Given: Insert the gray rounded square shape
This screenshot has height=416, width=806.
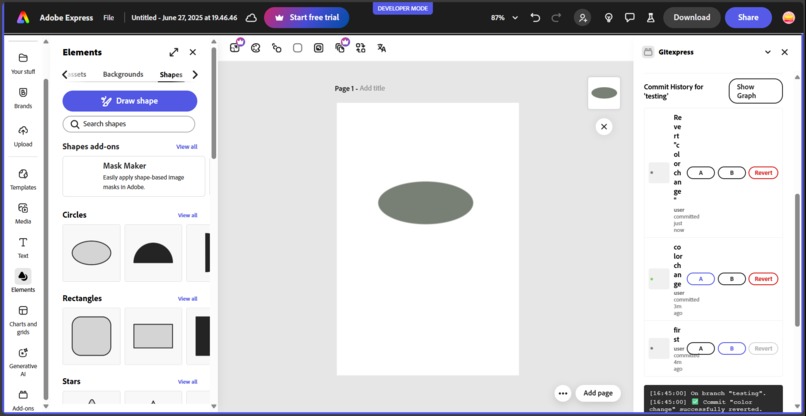Looking at the screenshot, I should click(91, 336).
